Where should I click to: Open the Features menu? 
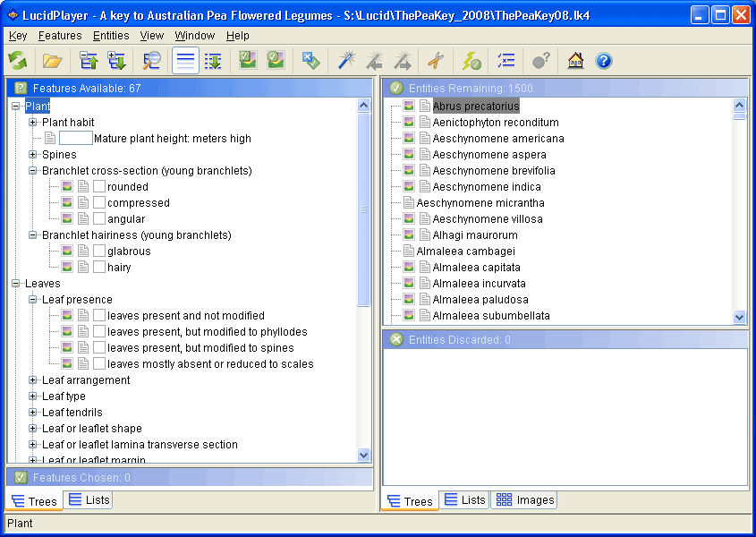pyautogui.click(x=60, y=36)
